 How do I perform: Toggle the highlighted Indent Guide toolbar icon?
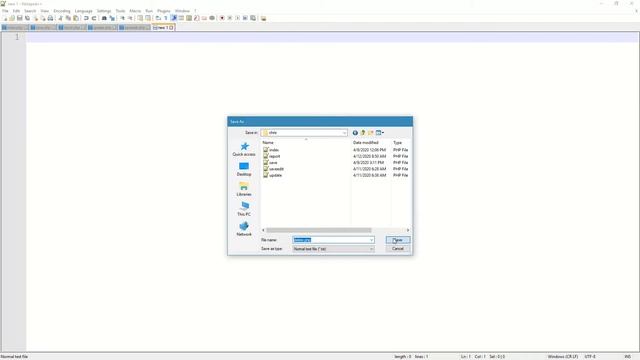(173, 18)
